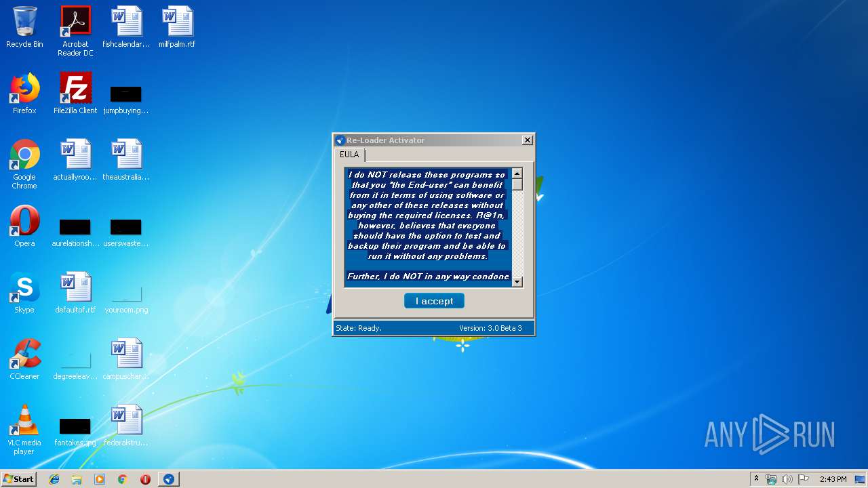Image resolution: width=868 pixels, height=488 pixels.
Task: Click Re-Loader Activator title bar icon
Action: tap(340, 140)
